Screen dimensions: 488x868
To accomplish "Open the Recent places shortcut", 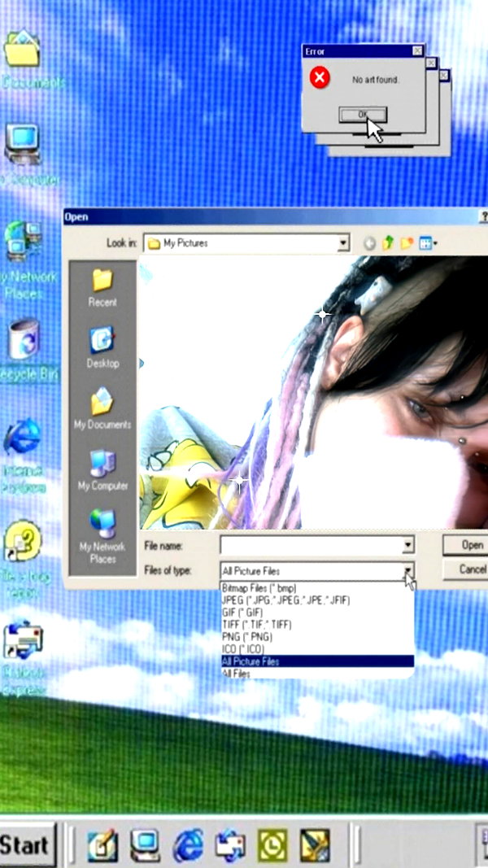I will click(102, 288).
